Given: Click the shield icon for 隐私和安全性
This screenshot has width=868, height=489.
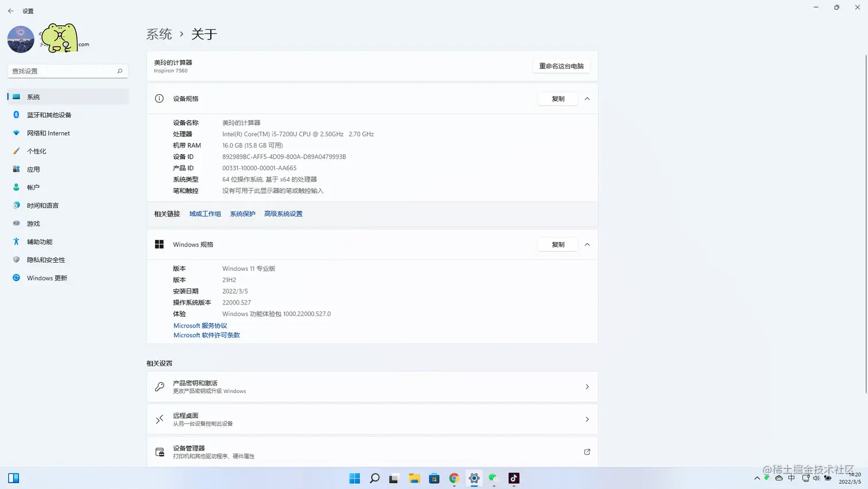Looking at the screenshot, I should click(x=16, y=260).
